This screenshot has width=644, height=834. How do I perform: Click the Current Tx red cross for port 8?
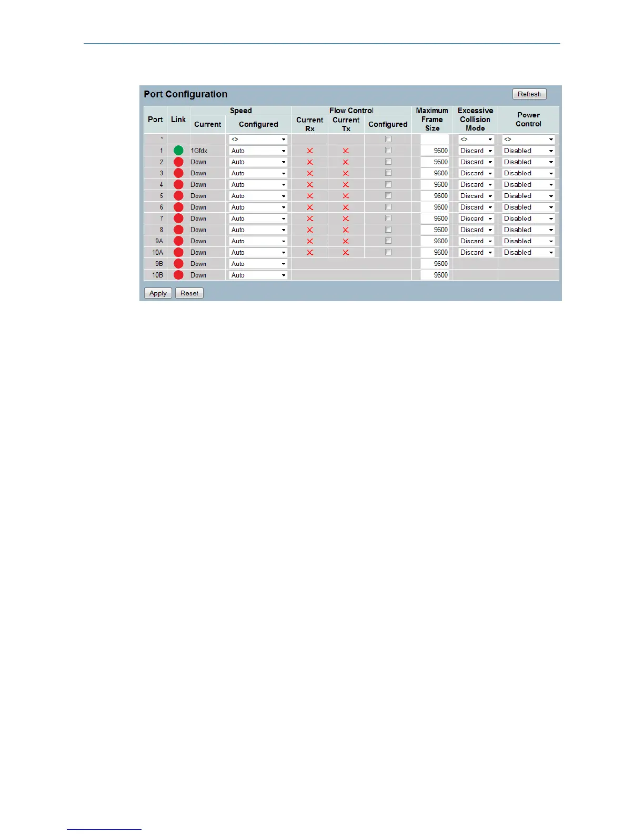click(346, 230)
